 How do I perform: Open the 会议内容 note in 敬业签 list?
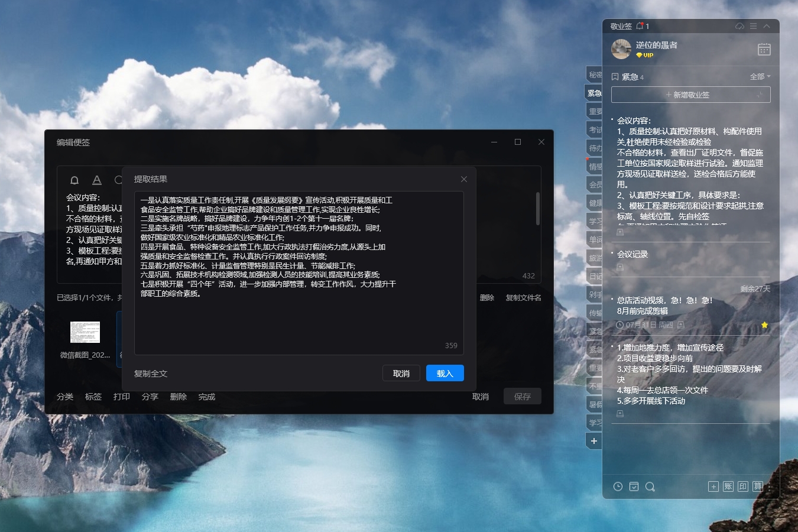point(690,171)
